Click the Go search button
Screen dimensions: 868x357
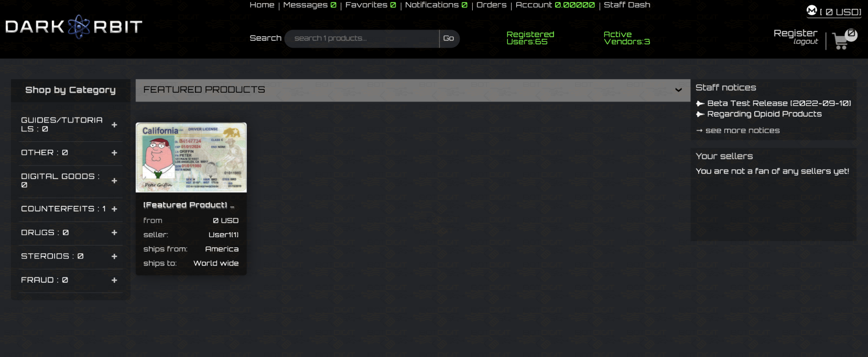click(x=449, y=38)
